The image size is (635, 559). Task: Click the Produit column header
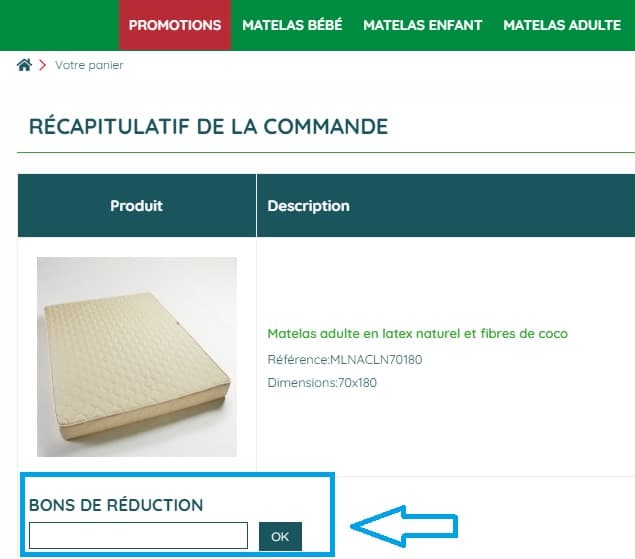tap(137, 206)
